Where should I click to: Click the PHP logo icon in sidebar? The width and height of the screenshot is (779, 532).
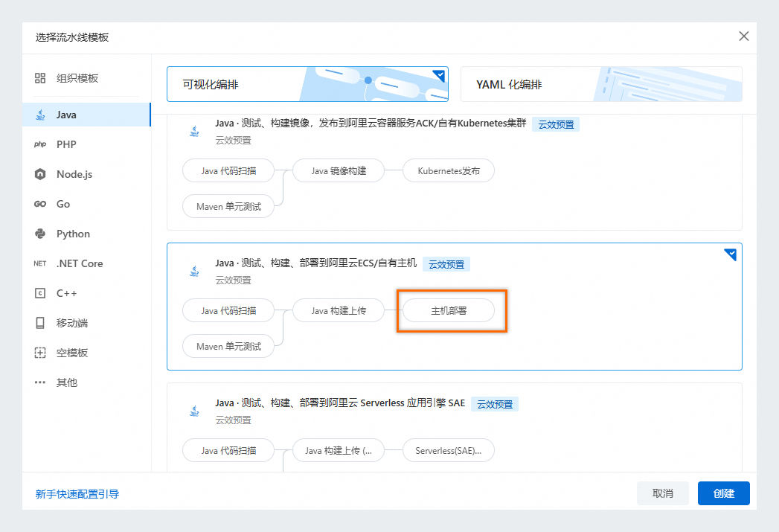point(40,144)
